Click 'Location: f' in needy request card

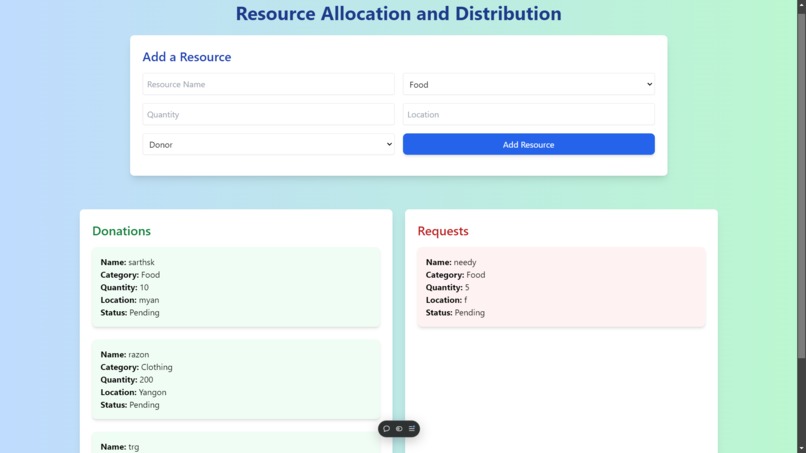click(x=446, y=300)
